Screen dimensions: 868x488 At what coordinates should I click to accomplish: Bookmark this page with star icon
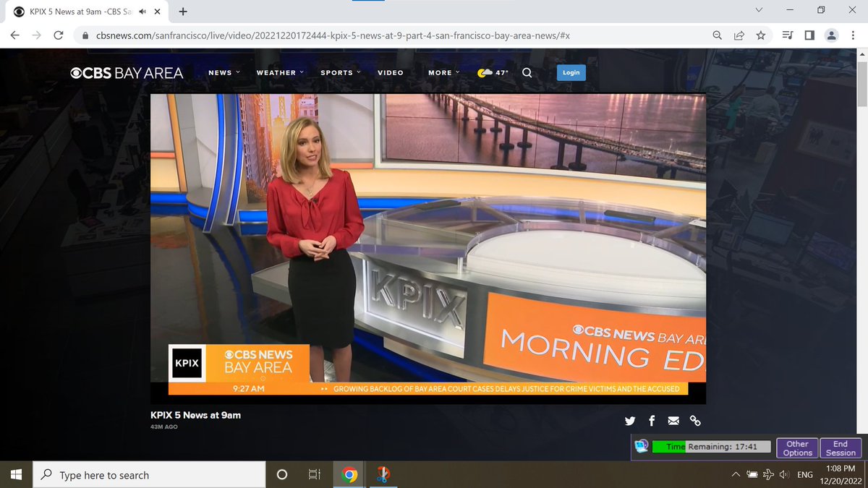click(760, 35)
